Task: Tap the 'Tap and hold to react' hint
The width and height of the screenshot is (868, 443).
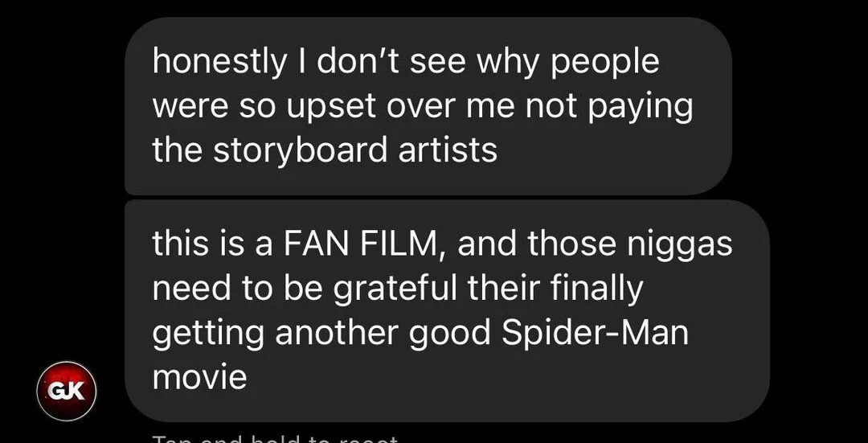Action: point(275,440)
